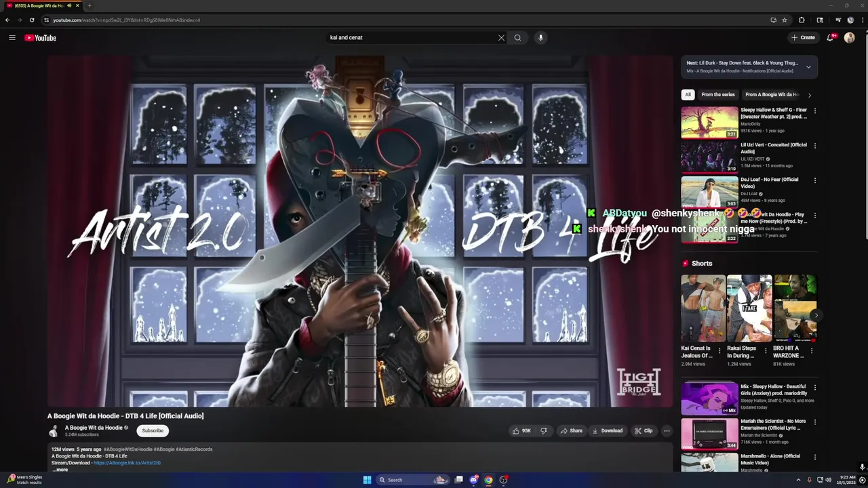
Task: Open Chrome three-dot menu
Action: point(862,20)
